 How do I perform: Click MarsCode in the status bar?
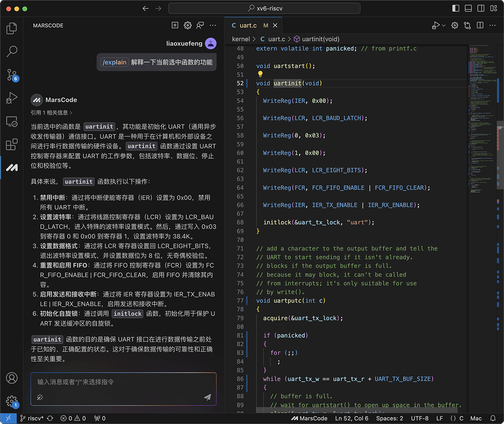tap(309, 418)
